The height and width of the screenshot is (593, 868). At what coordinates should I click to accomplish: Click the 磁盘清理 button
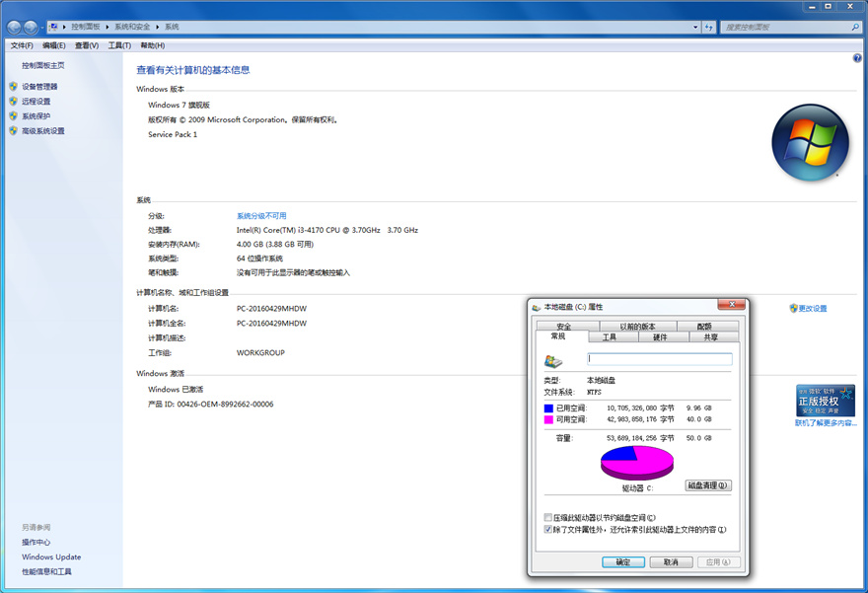coord(708,485)
